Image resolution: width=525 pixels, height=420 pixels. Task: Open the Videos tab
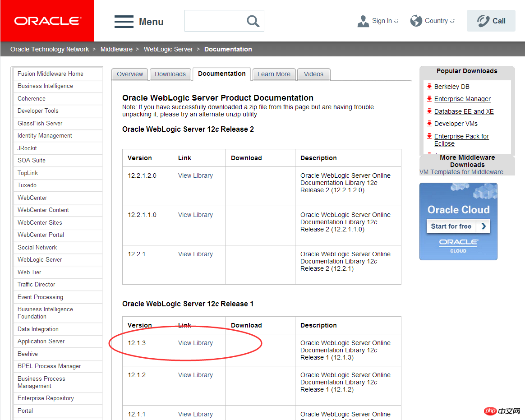314,74
